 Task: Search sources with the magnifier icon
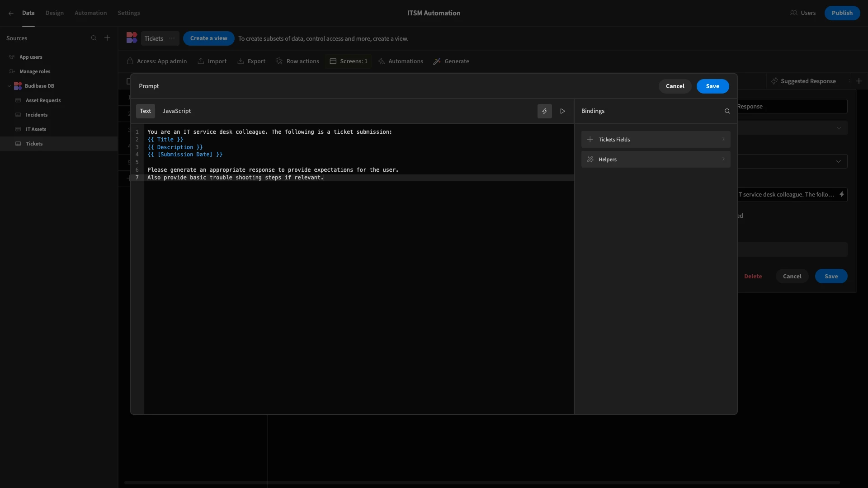pyautogui.click(x=94, y=38)
